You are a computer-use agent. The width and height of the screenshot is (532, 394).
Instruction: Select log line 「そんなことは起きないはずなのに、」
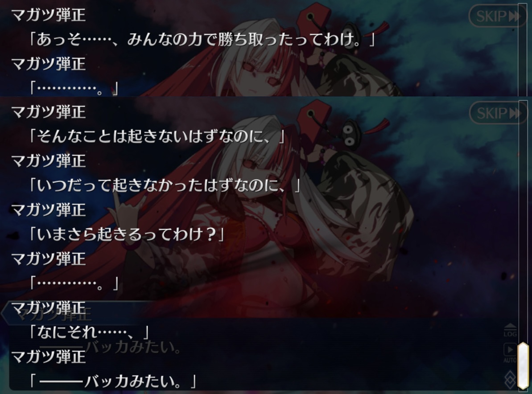(x=157, y=137)
